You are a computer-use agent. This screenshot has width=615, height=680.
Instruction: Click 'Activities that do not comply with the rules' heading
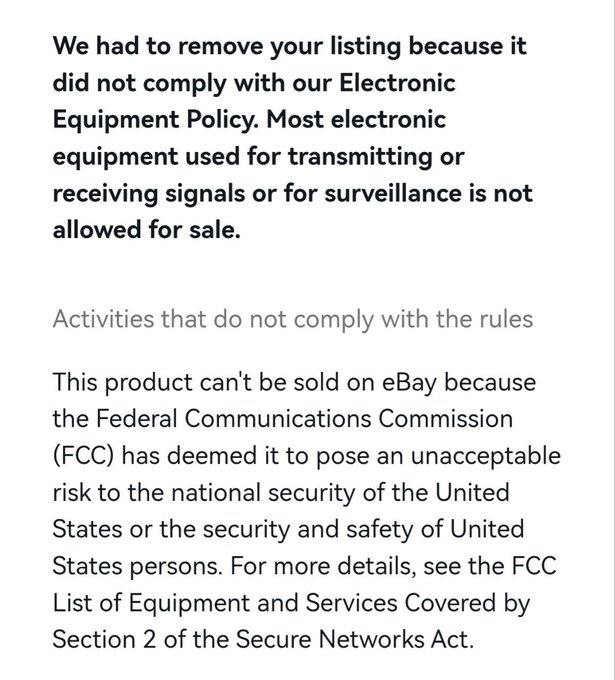click(292, 320)
